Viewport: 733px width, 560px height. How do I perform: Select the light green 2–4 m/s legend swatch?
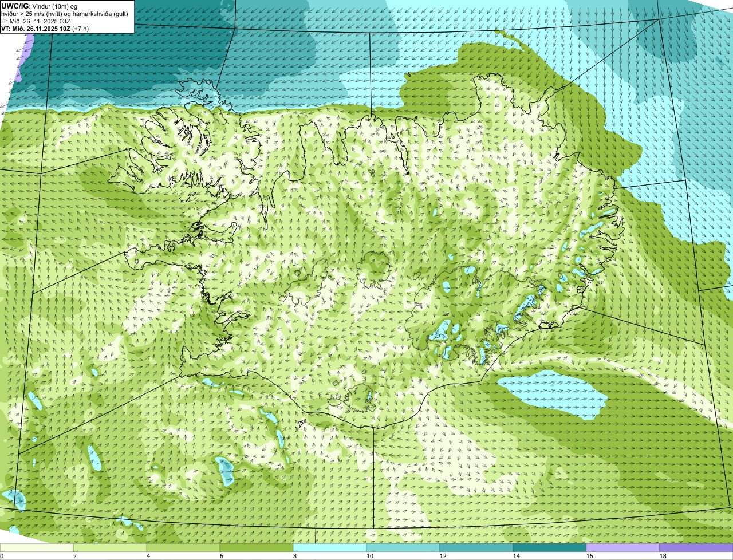(110, 547)
